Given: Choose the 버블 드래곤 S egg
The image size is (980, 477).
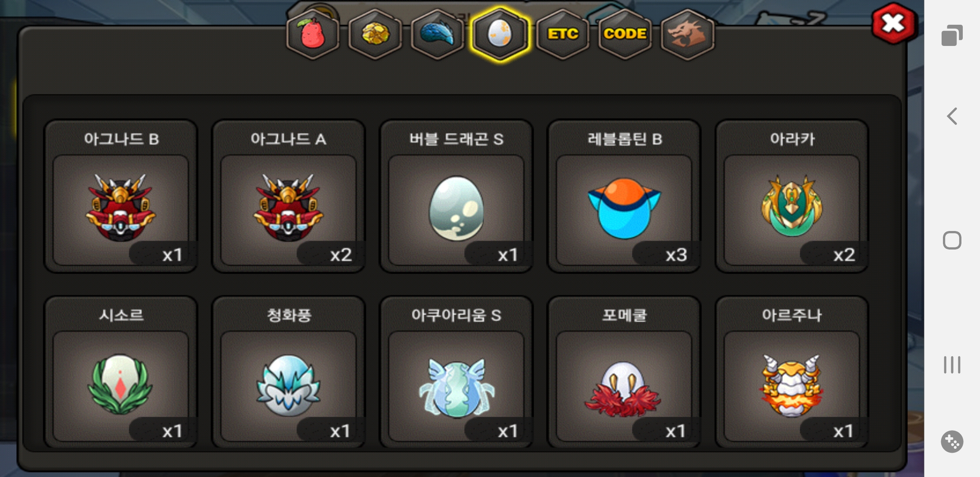Looking at the screenshot, I should 456,197.
